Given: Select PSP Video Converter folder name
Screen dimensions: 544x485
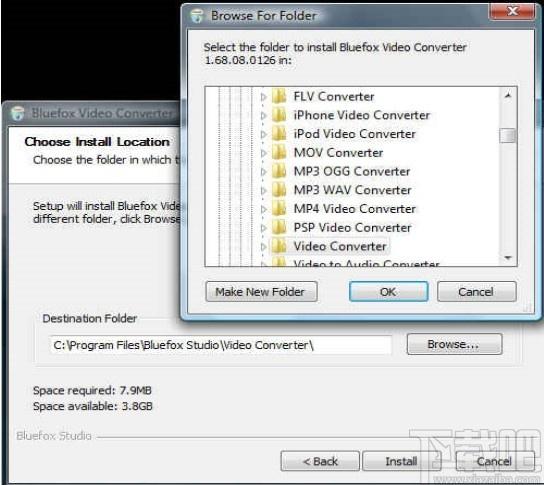Looking at the screenshot, I should [352, 228].
